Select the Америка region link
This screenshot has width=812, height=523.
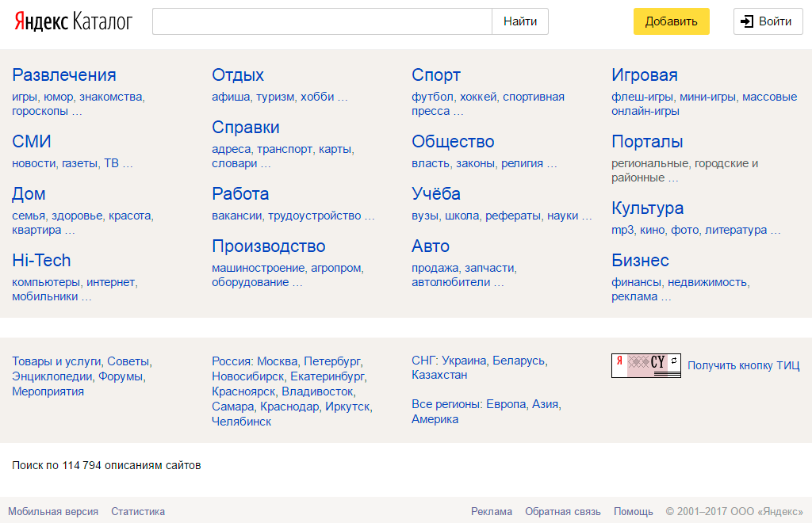[x=435, y=419]
